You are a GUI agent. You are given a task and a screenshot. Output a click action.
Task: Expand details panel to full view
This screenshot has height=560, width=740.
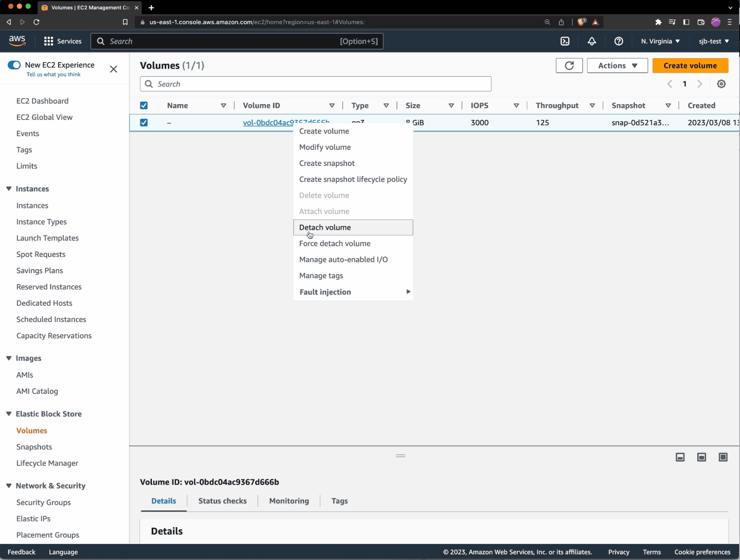pos(723,457)
